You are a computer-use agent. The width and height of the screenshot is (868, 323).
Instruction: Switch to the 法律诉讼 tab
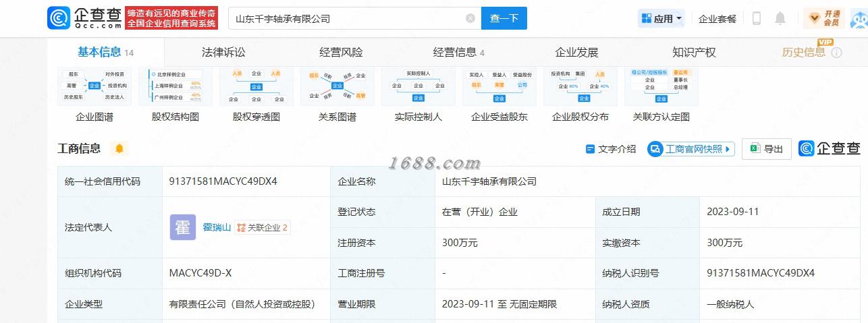(223, 52)
